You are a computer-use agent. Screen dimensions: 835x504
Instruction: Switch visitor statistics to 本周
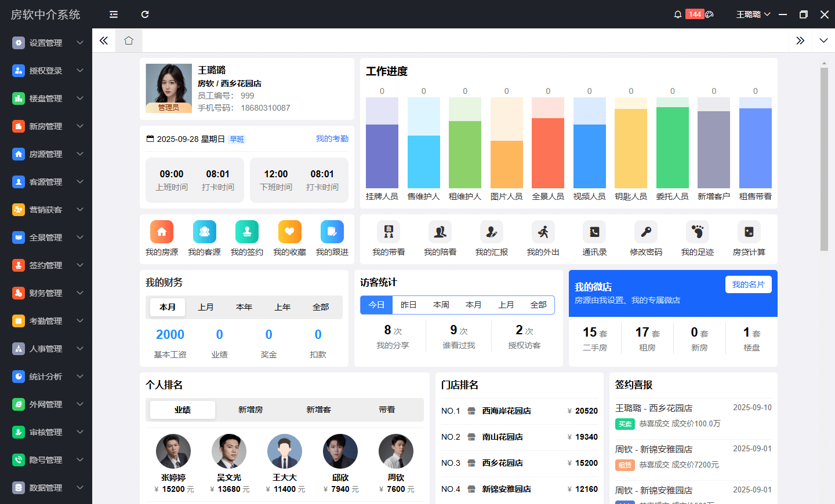click(x=441, y=305)
